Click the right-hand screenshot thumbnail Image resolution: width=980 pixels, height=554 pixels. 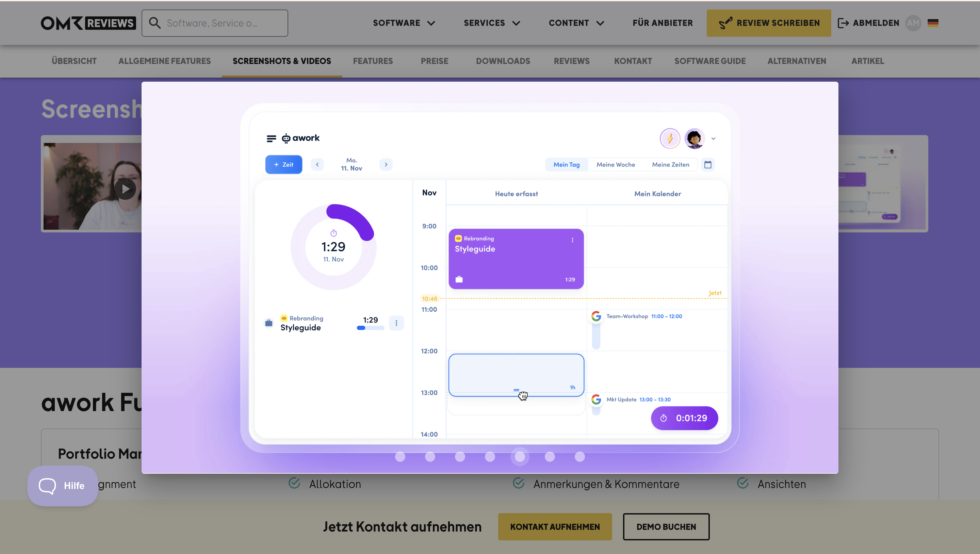[x=883, y=184]
